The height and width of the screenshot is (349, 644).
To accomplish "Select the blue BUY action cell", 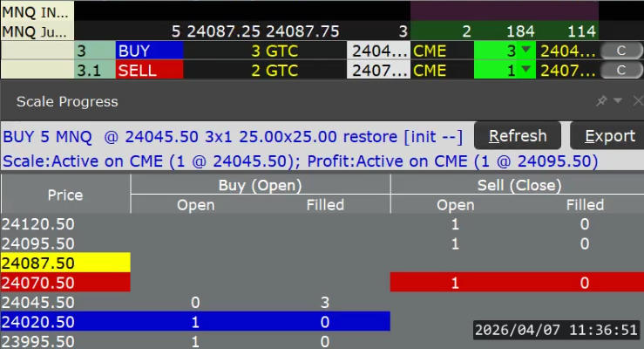I will pyautogui.click(x=148, y=51).
